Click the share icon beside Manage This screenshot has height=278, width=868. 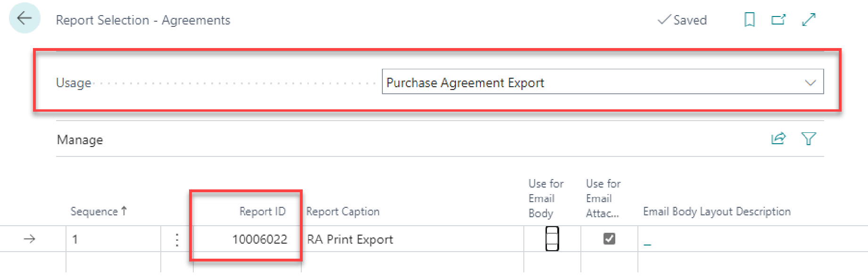[x=778, y=139]
